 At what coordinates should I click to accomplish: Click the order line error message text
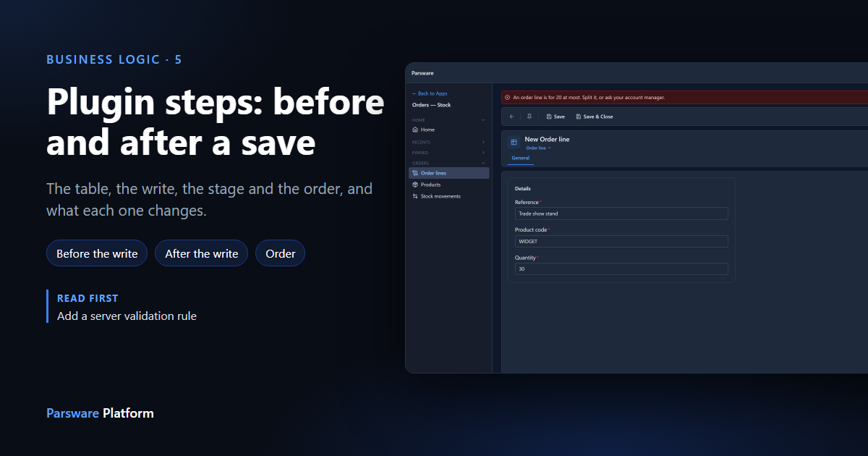pos(589,97)
